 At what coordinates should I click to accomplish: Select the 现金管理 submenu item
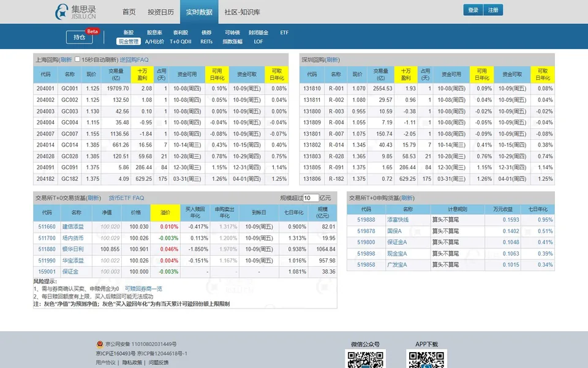coord(129,42)
